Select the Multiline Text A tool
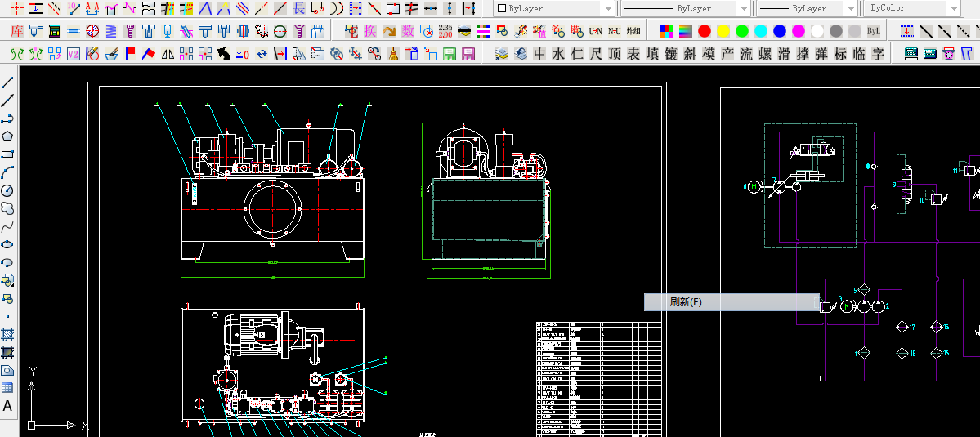The image size is (980, 437). [7, 407]
